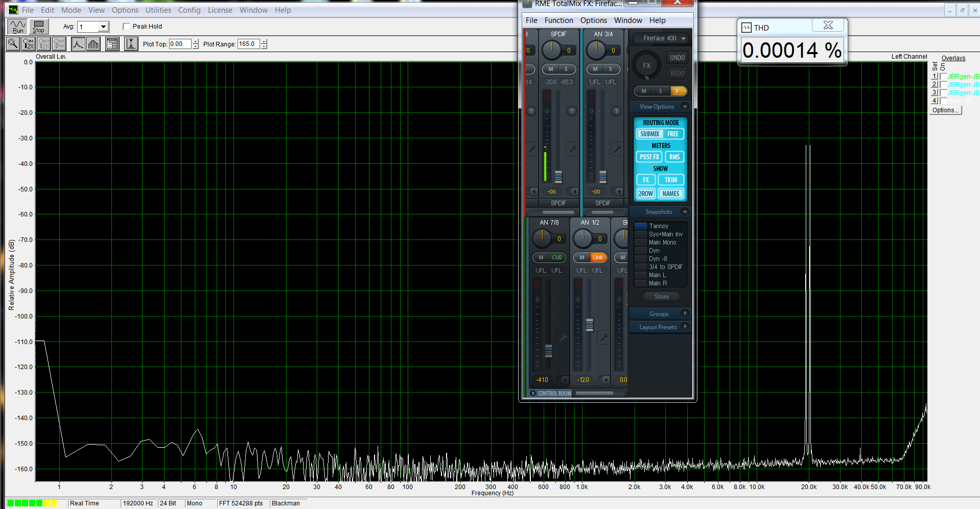Viewport: 980px width, 509px height.
Task: Click the pan knob on upper SPDIF channel
Action: coord(551,50)
